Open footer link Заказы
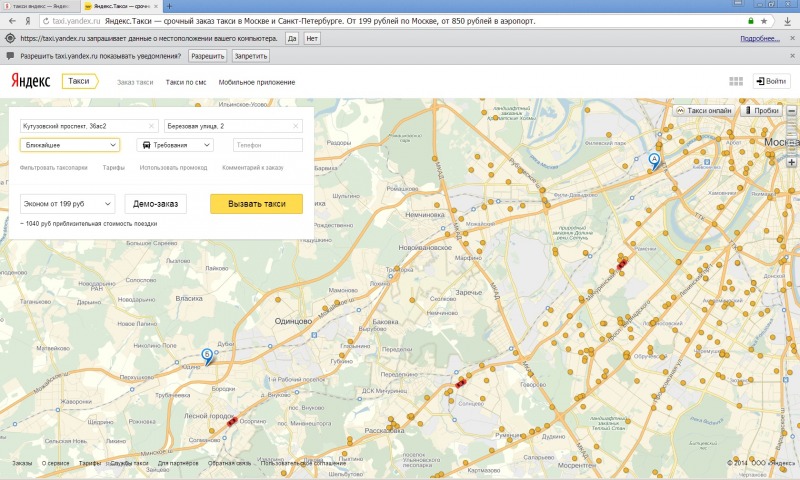Viewport: 800px width, 480px height. (x=22, y=463)
